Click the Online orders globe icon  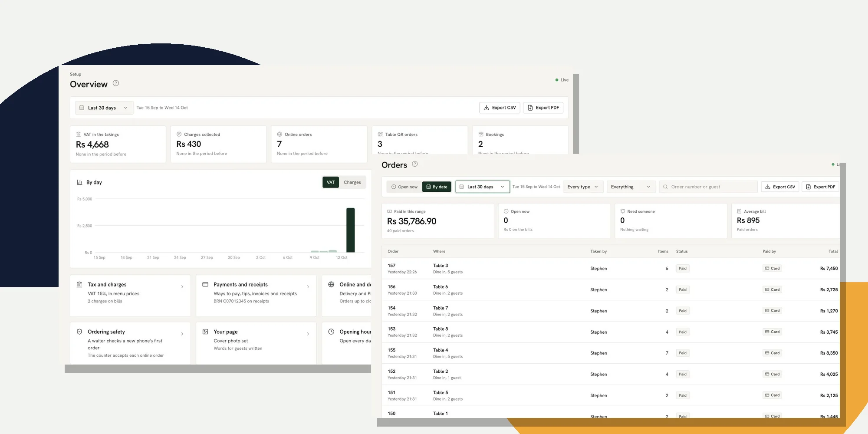(x=279, y=135)
